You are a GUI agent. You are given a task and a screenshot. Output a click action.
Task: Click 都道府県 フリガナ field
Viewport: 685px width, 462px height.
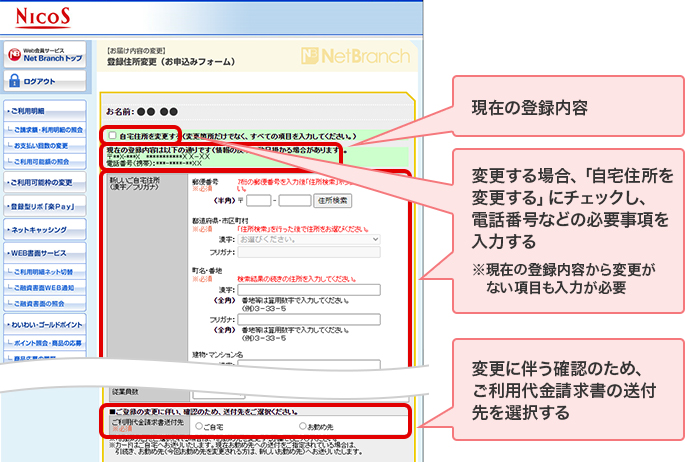coord(309,252)
